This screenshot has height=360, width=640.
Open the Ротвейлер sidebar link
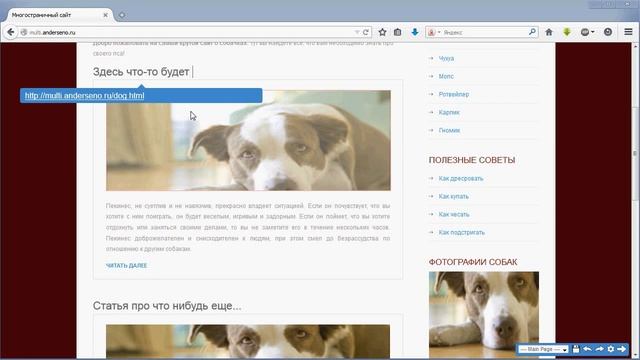453,94
